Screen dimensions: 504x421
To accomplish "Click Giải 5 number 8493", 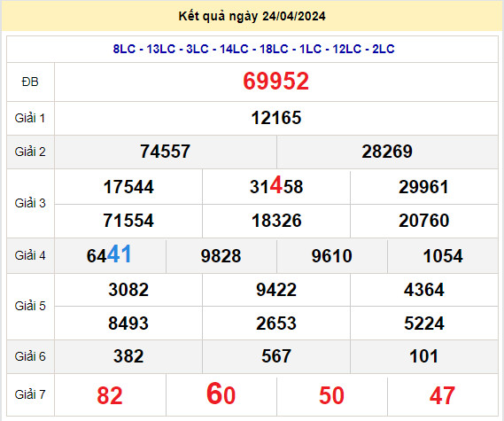I will point(128,324).
